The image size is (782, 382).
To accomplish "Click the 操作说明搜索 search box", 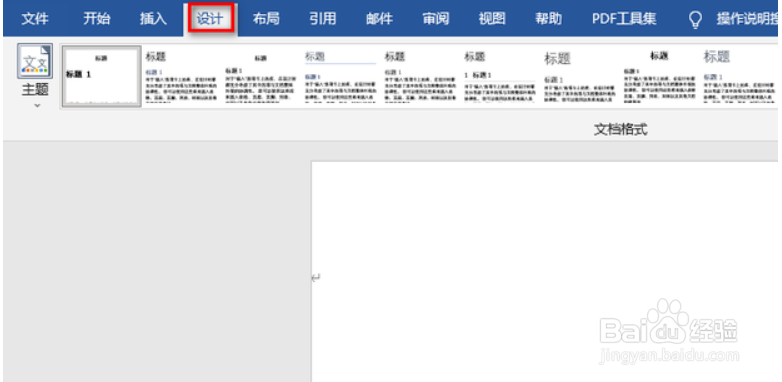I will click(747, 19).
